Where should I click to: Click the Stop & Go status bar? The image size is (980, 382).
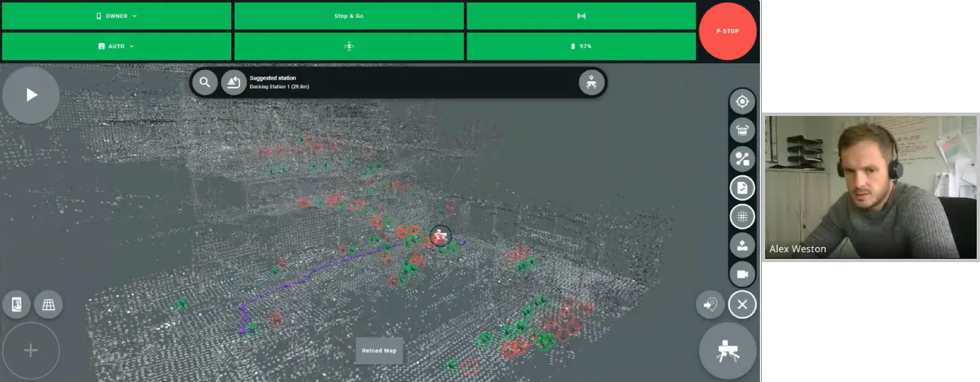(x=349, y=16)
